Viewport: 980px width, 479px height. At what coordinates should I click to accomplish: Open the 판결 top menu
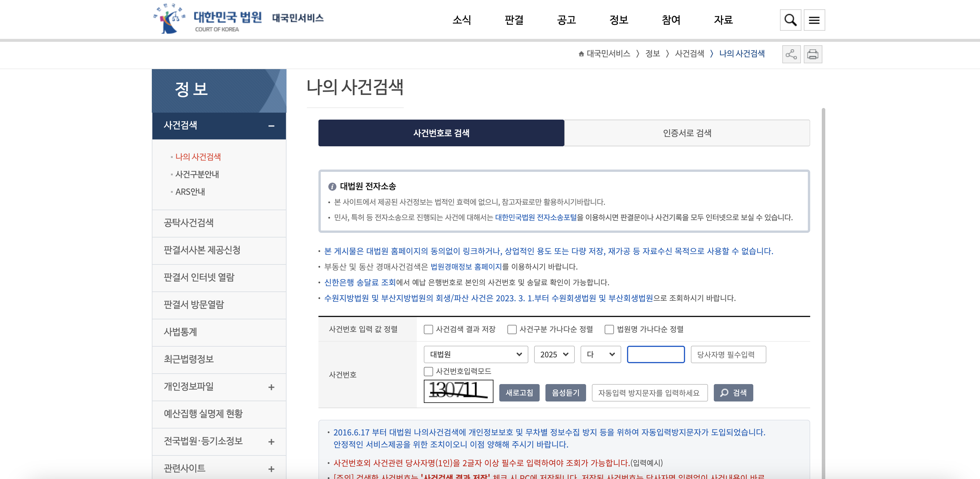click(514, 20)
